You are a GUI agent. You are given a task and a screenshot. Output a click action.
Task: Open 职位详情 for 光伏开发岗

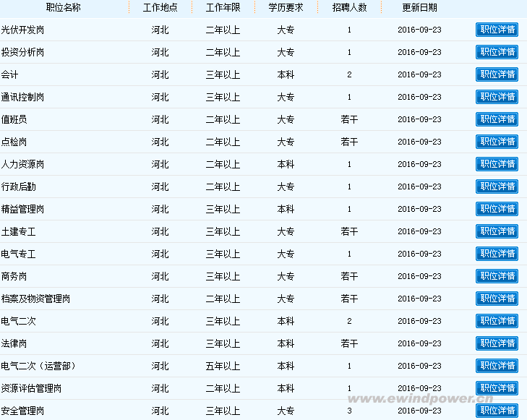point(497,30)
